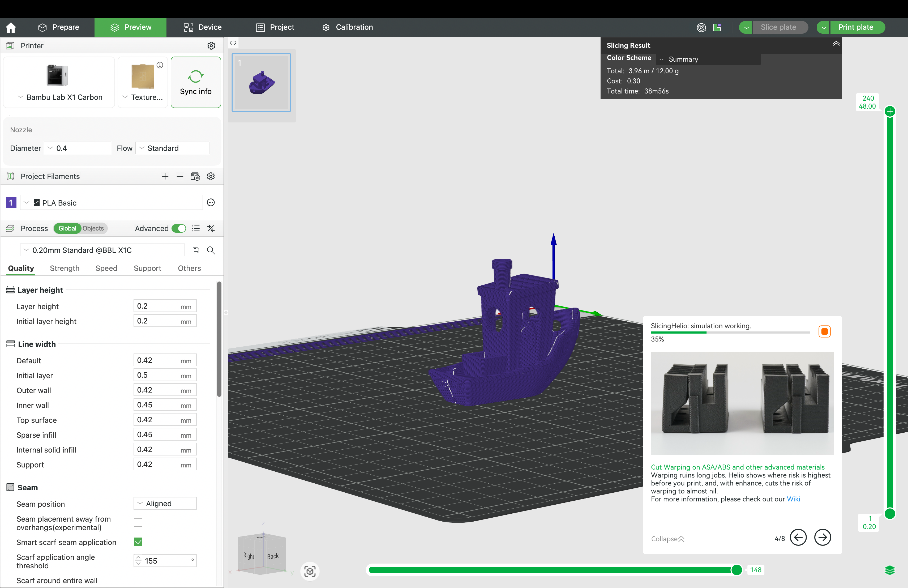Enable Scarf around entire wall
908x588 pixels.
(x=138, y=580)
